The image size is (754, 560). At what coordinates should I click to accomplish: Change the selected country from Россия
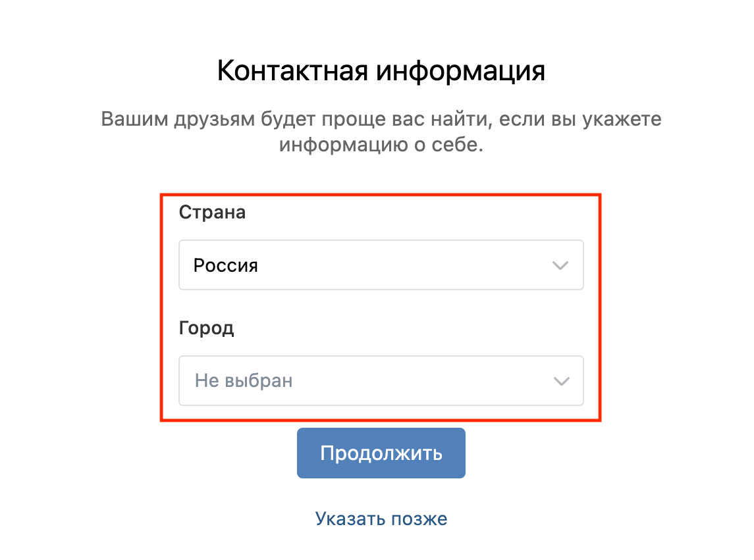tap(381, 265)
